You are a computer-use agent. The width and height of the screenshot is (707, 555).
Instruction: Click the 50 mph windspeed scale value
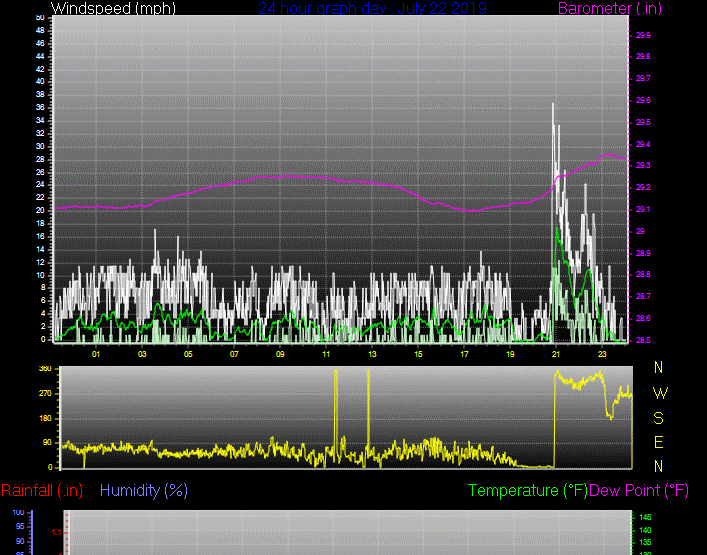[39, 18]
